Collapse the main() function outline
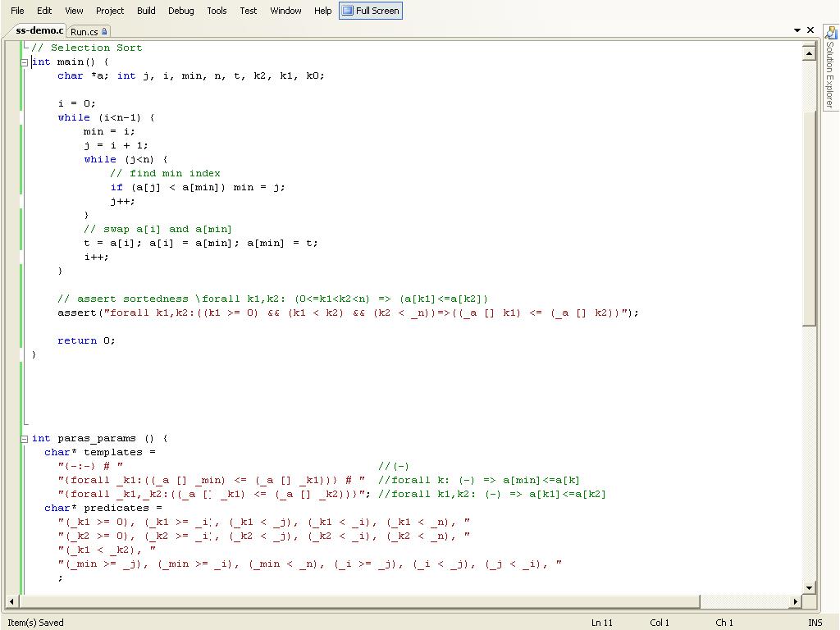 [25, 62]
